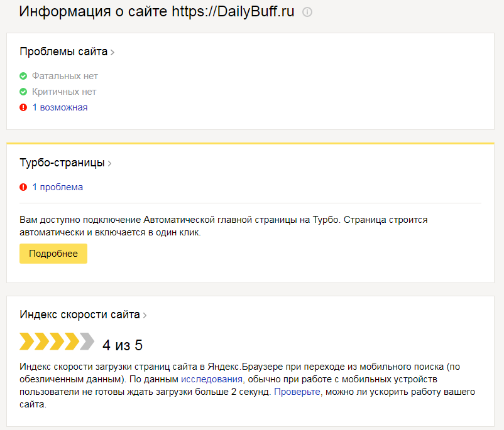Follow the "исследования" link
Screen dimensions: 504x430
pyautogui.click(x=212, y=379)
